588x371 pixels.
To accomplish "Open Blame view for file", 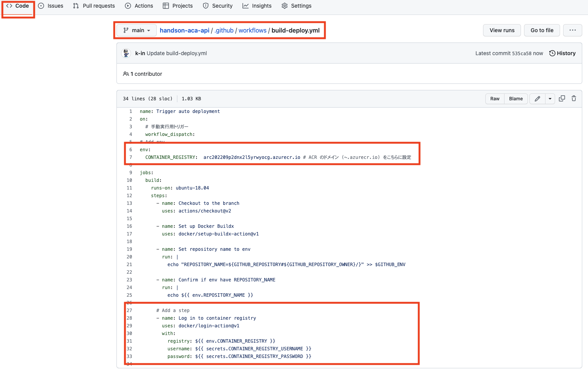I will (x=516, y=99).
